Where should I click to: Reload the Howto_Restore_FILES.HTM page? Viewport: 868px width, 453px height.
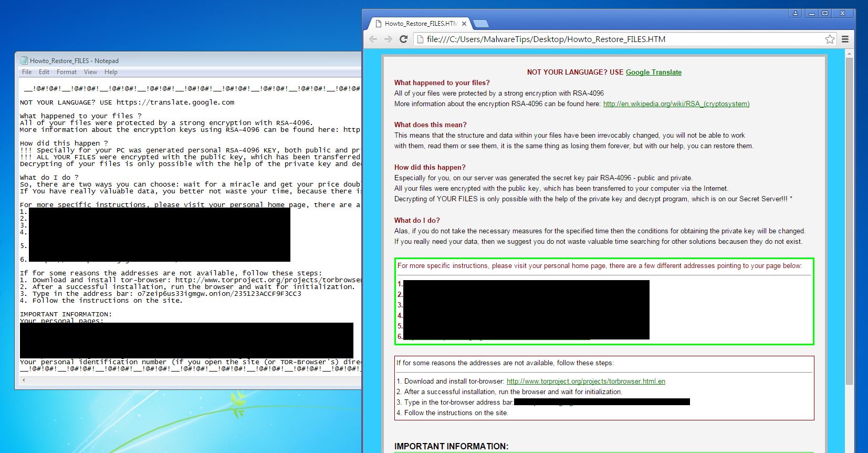pyautogui.click(x=404, y=39)
